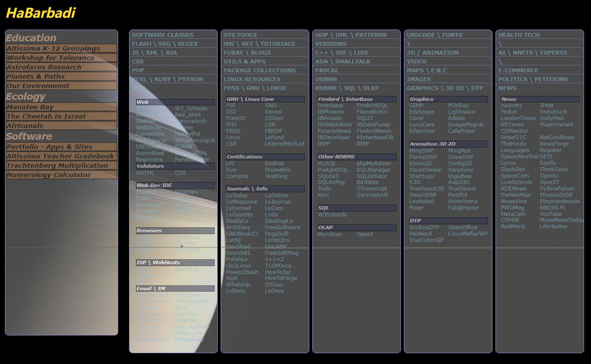Screen dimensions: 591x364
Task: Click the OSDev link
Action: 274,118
